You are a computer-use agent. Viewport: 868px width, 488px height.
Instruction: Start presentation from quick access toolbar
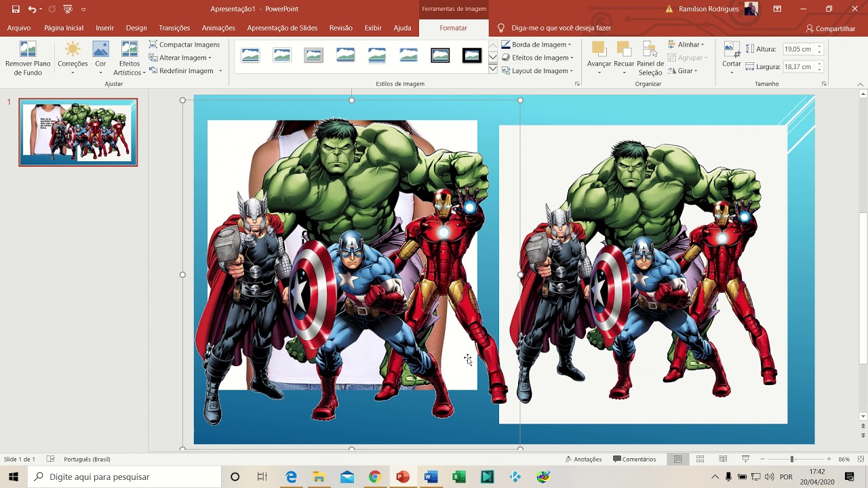tap(68, 9)
